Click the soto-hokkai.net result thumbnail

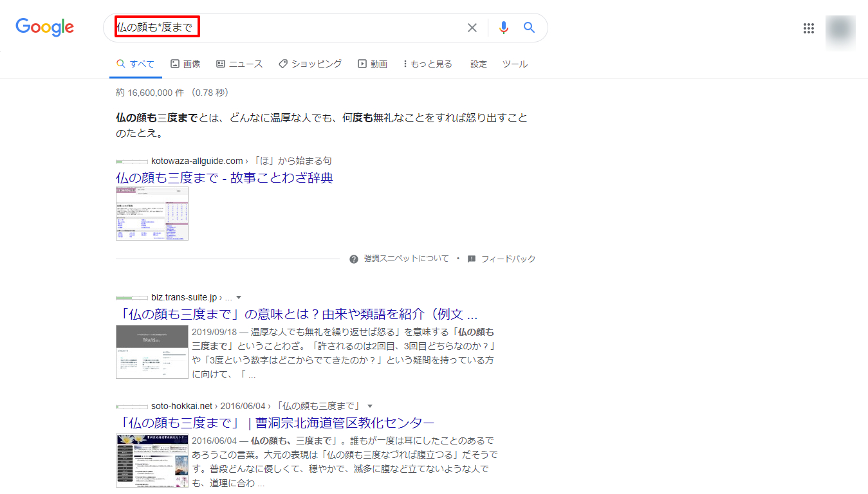[x=152, y=460]
